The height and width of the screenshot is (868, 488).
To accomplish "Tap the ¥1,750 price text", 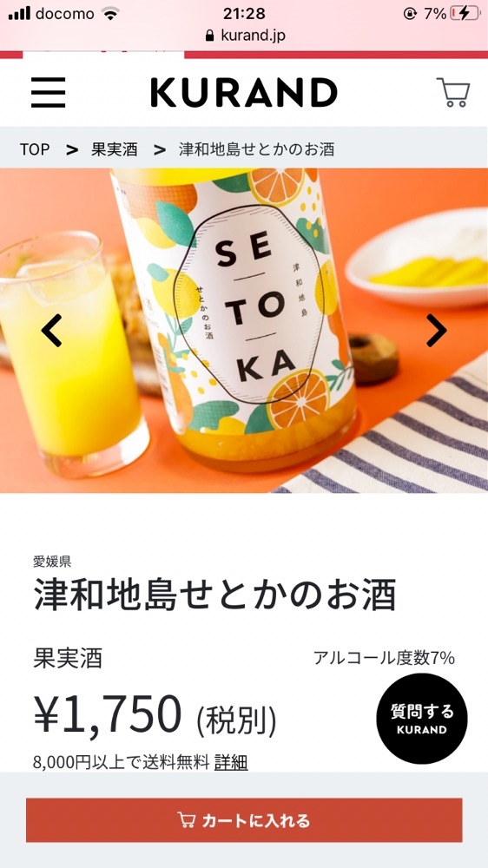I will (x=108, y=714).
